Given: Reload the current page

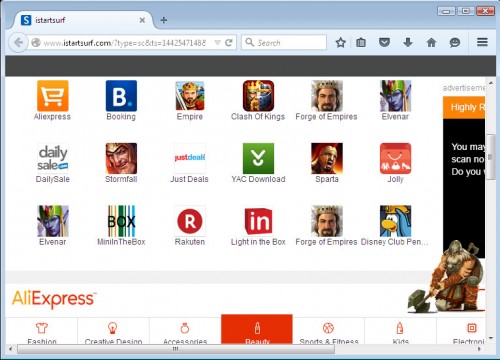Looking at the screenshot, I should click(x=229, y=43).
